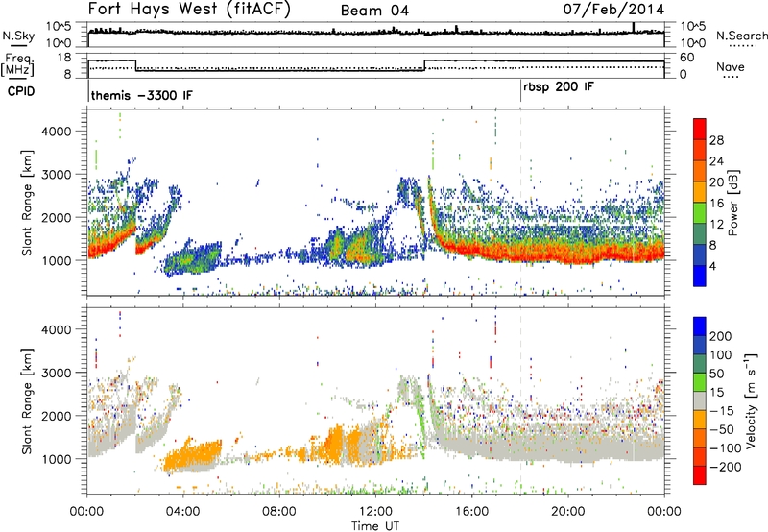
Task: Click the '18' frequency axis tick label
Action: coord(64,58)
